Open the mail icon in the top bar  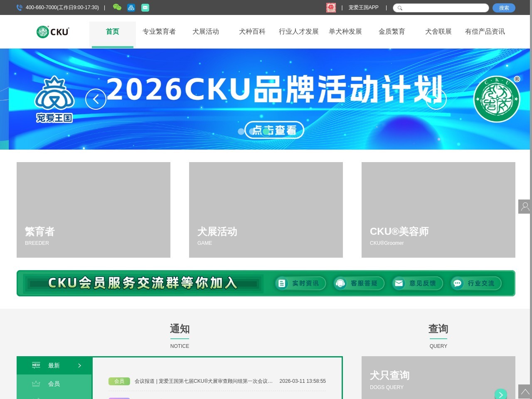coord(145,7)
